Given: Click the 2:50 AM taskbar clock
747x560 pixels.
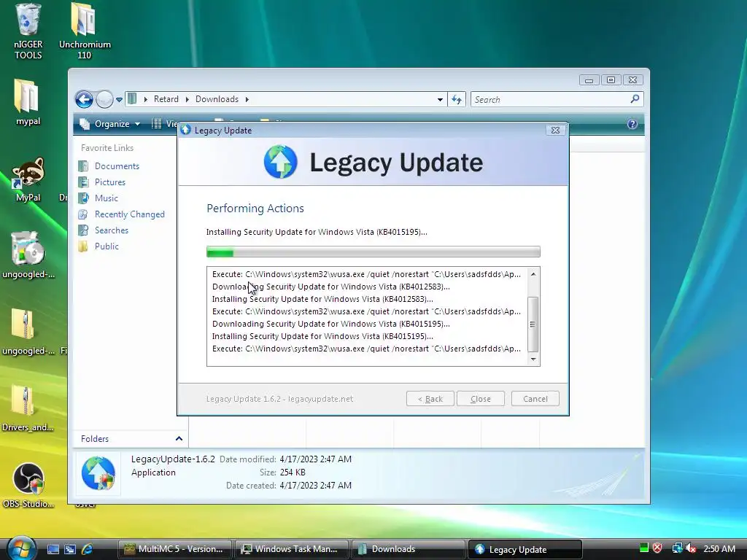Looking at the screenshot, I should (719, 548).
